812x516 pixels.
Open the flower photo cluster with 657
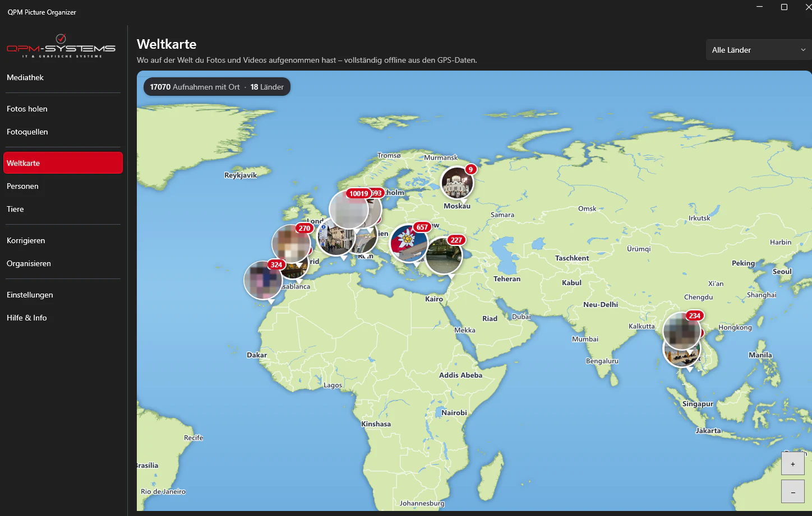click(409, 243)
